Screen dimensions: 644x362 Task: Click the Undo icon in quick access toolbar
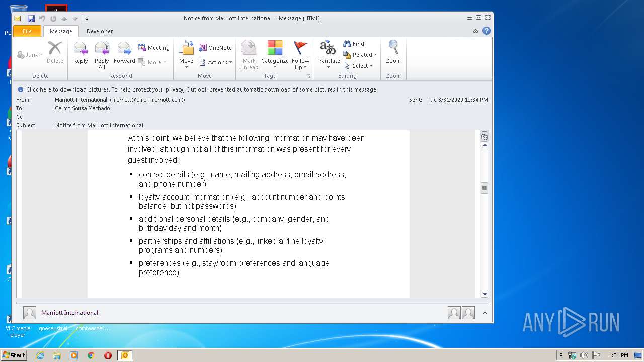click(42, 19)
